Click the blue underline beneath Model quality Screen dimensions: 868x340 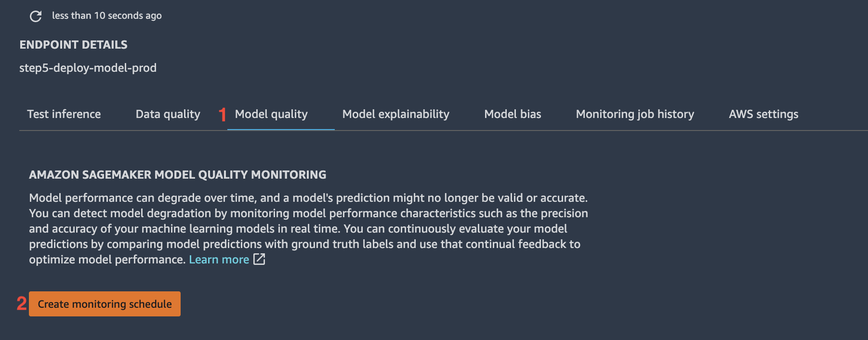(x=281, y=130)
